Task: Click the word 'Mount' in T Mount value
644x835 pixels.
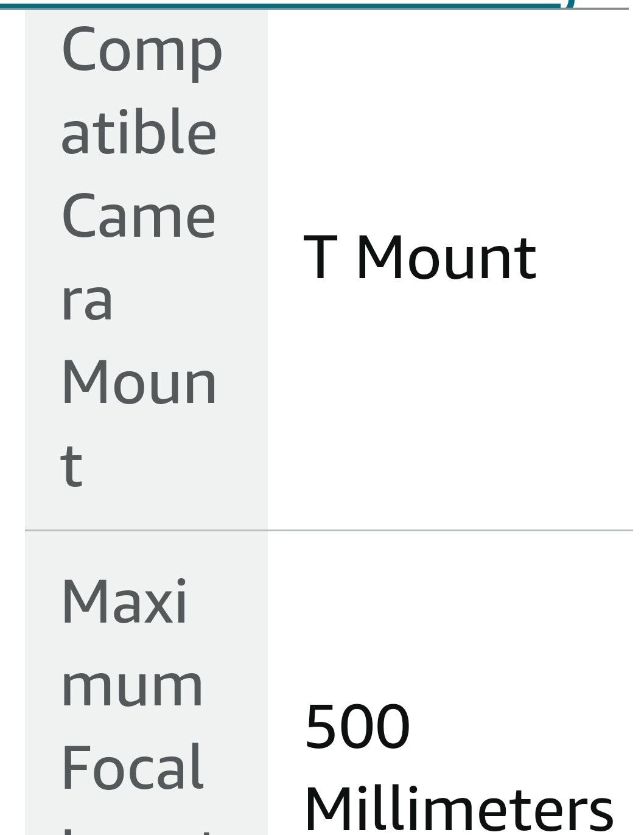Action: point(446,258)
